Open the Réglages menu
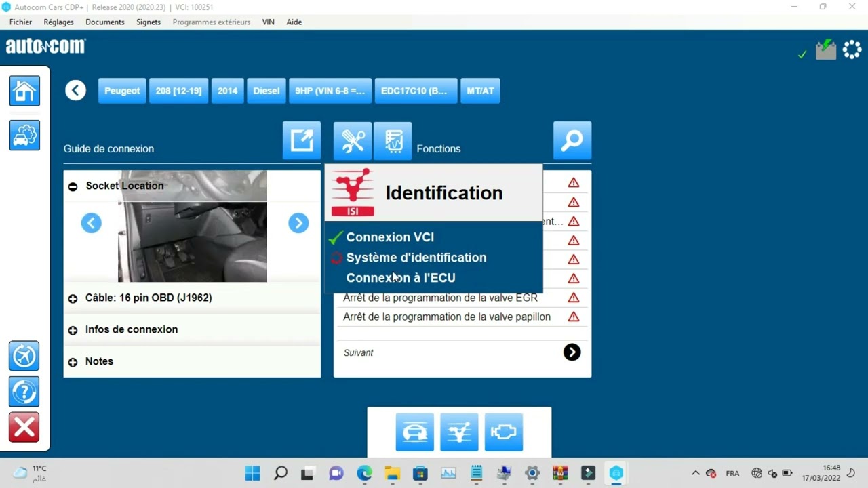The width and height of the screenshot is (868, 488). tap(59, 22)
